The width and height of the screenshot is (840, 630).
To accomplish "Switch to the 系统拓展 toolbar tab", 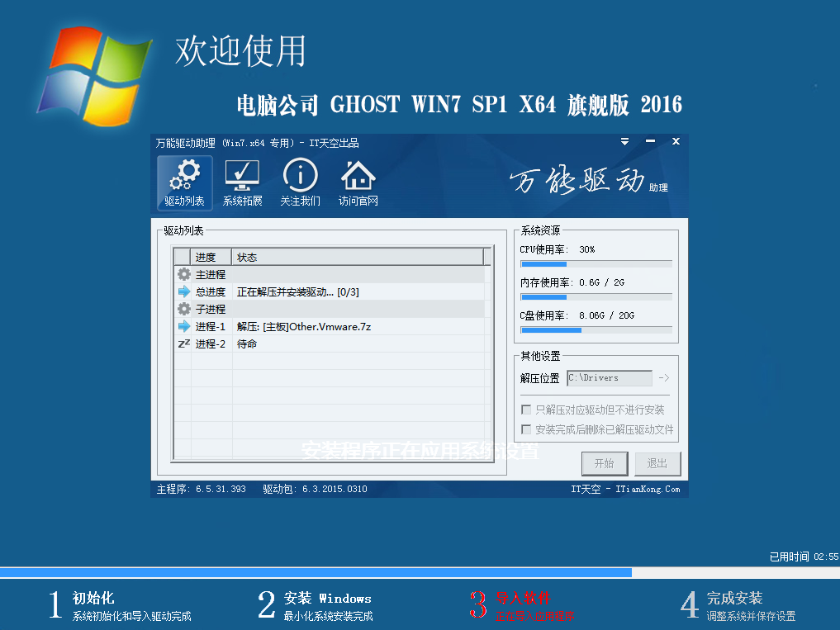I will [x=241, y=182].
